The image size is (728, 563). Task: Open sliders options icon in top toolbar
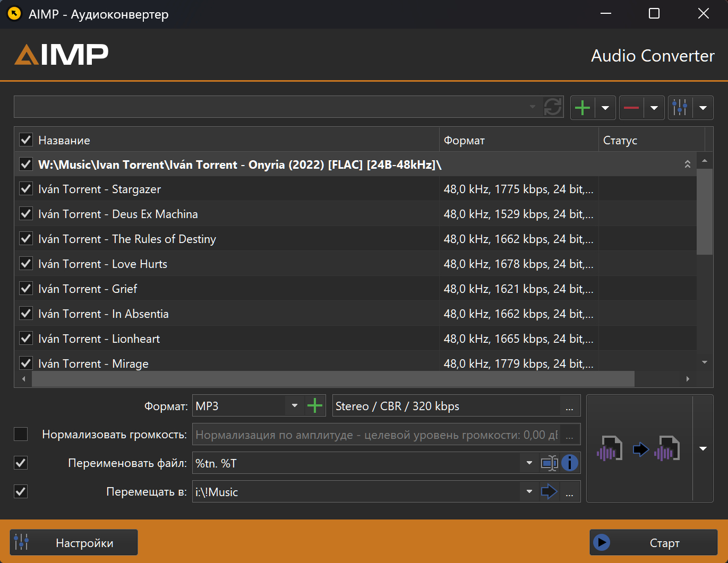pos(680,108)
